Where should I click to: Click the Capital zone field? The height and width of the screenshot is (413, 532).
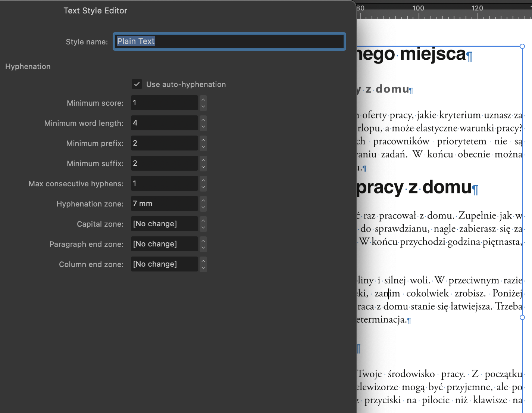(x=164, y=224)
